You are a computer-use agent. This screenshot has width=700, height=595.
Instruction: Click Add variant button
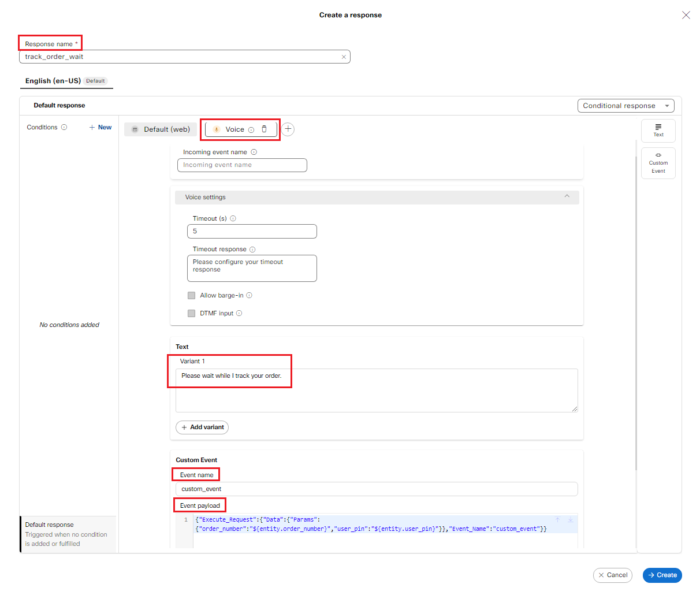click(x=202, y=427)
